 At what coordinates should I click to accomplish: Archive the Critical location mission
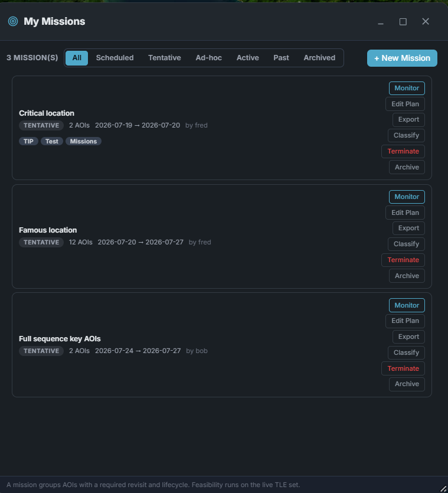[x=407, y=167]
